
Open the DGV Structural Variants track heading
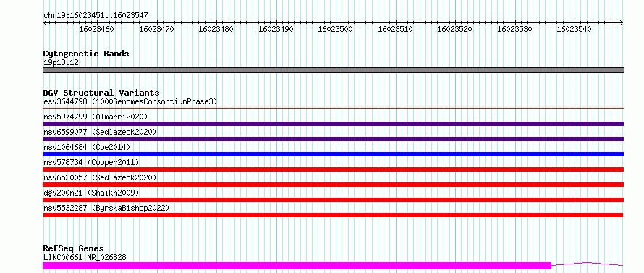(x=101, y=93)
